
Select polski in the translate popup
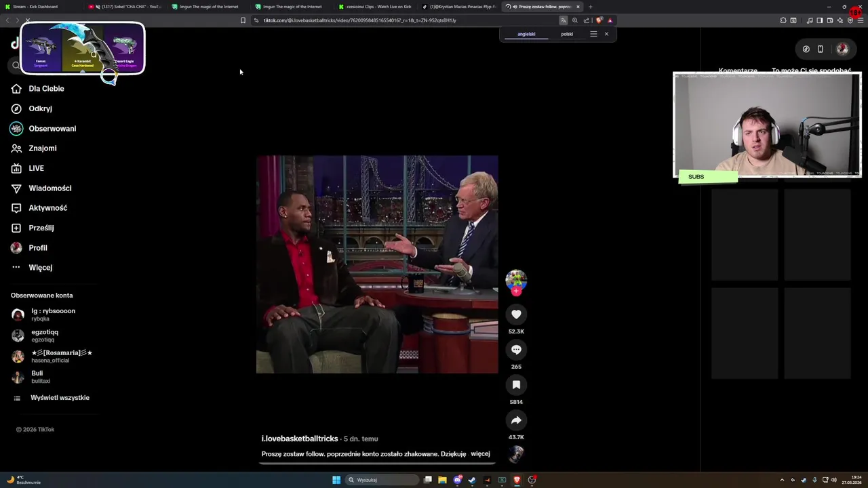point(567,34)
